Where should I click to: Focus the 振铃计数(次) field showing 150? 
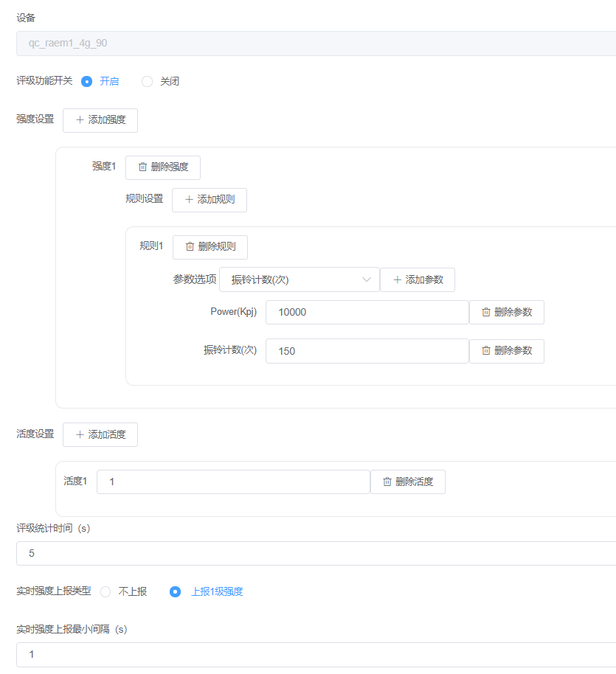pos(367,351)
